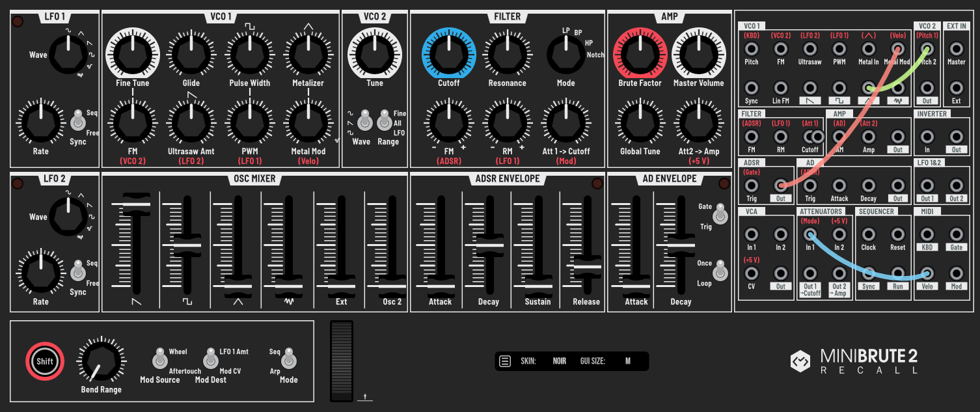Click the red Shift button
This screenshot has width=980, height=412.
[x=45, y=361]
